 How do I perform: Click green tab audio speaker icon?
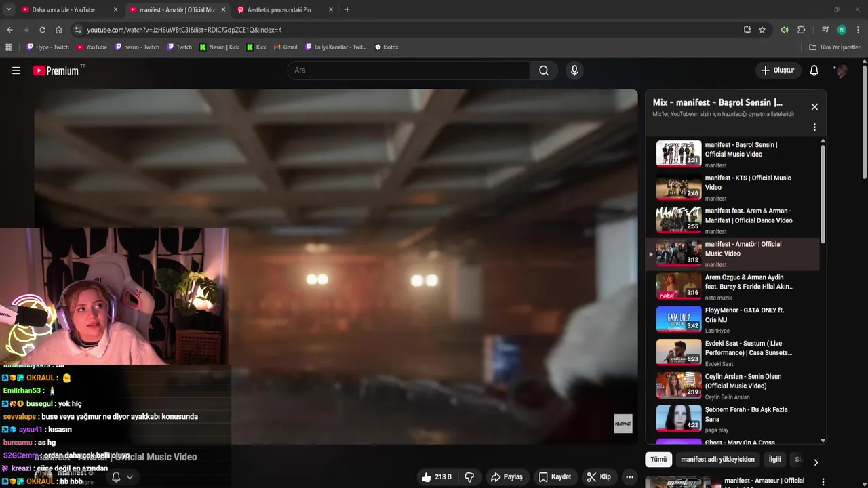point(785,30)
